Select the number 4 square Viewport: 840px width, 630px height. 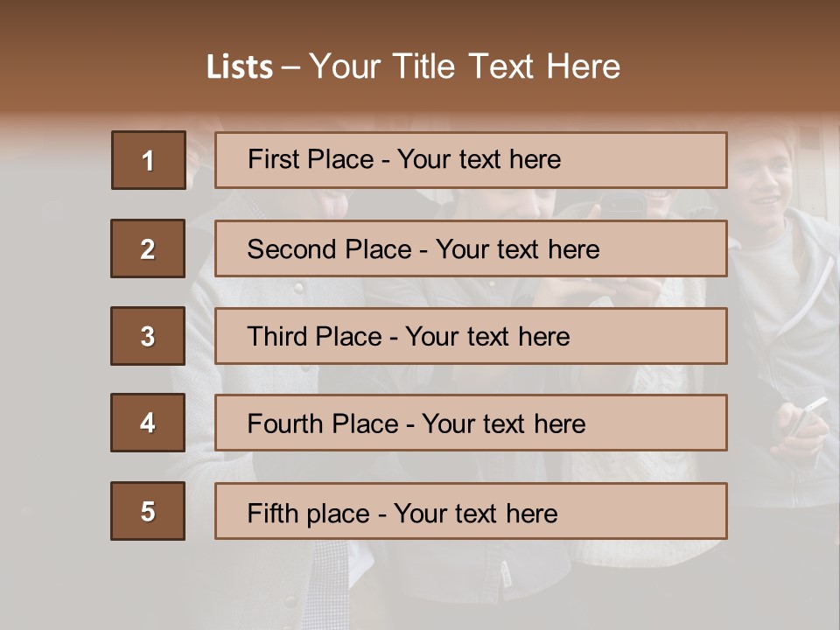[148, 423]
